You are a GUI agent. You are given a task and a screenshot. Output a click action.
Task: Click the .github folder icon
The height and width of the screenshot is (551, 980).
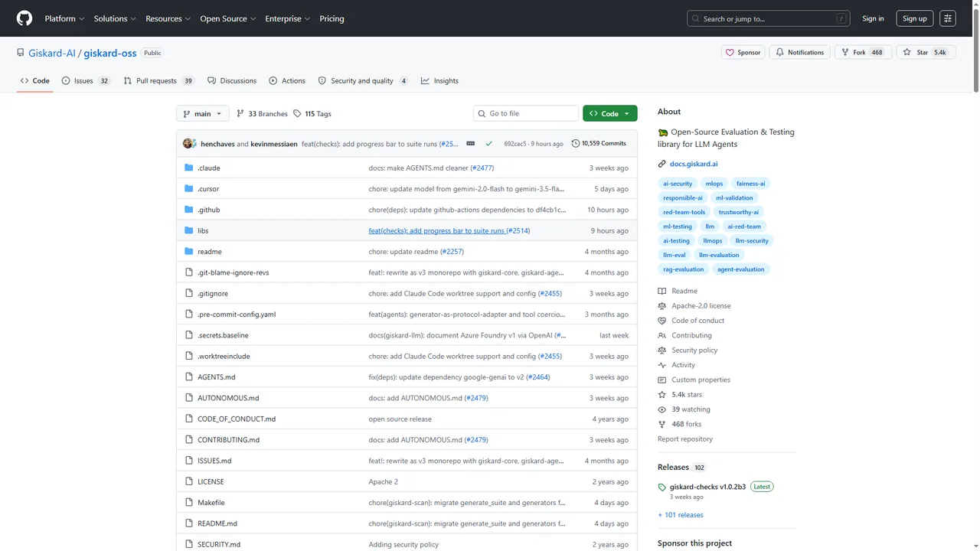(189, 210)
